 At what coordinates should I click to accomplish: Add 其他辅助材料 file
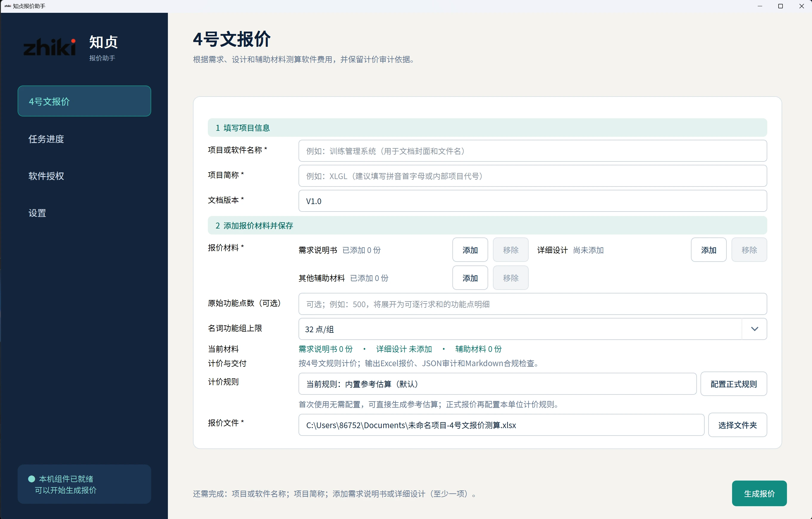point(470,278)
